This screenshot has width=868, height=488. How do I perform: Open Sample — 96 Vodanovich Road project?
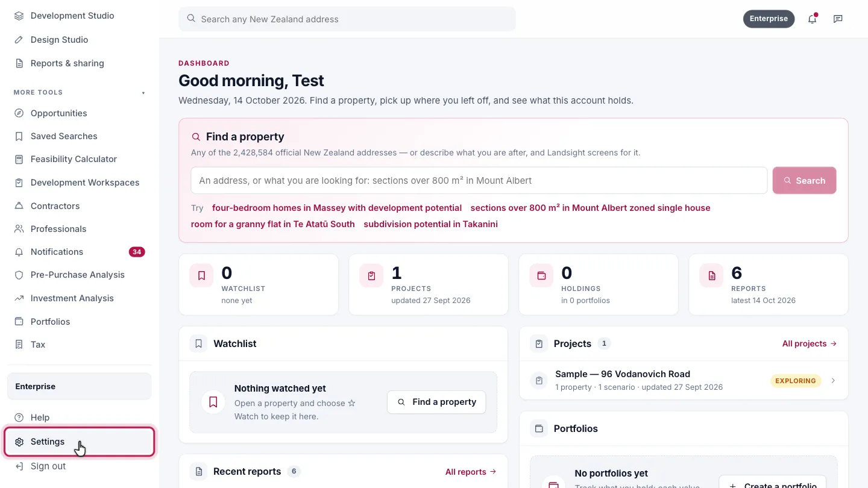pyautogui.click(x=684, y=380)
